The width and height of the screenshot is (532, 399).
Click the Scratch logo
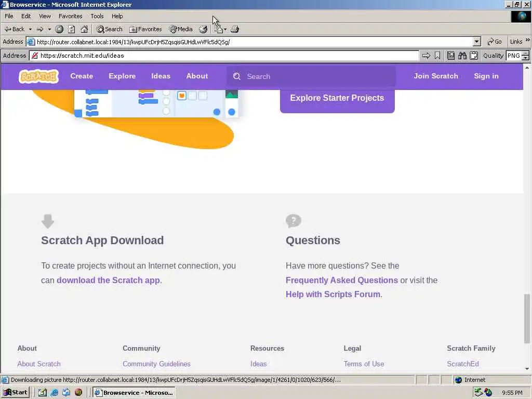pyautogui.click(x=38, y=76)
